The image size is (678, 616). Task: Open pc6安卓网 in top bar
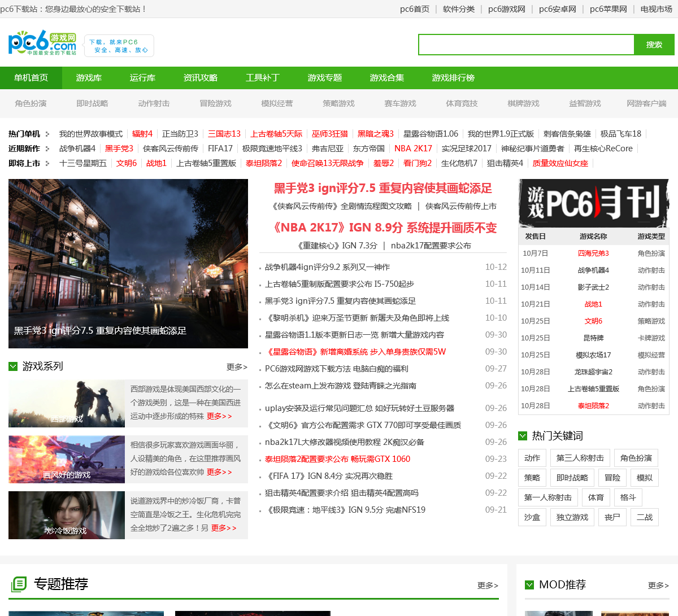[558, 9]
